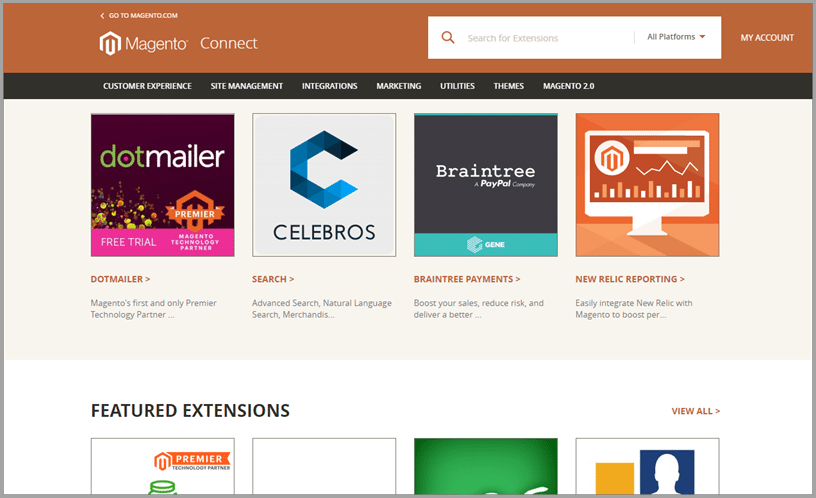The width and height of the screenshot is (816, 498).
Task: Open the DOTMAILER link
Action: 120,279
